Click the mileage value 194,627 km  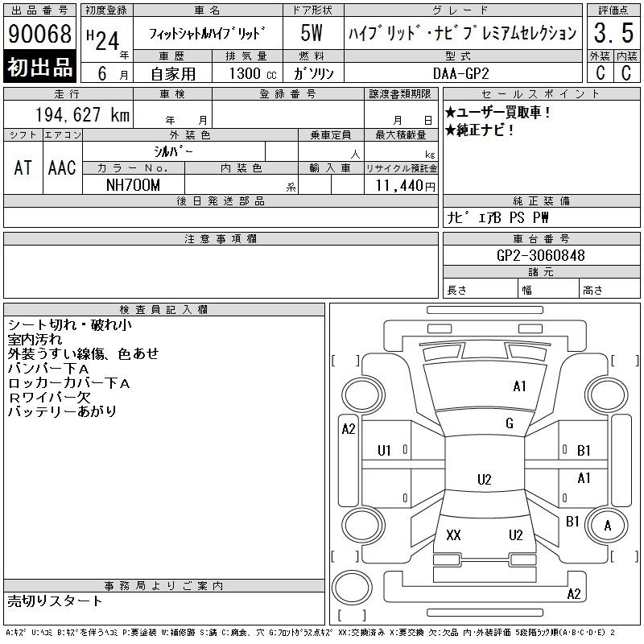[82, 115]
